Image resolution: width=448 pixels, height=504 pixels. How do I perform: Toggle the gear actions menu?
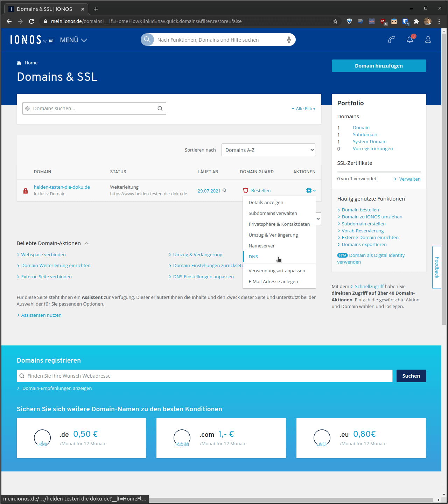[x=311, y=190]
